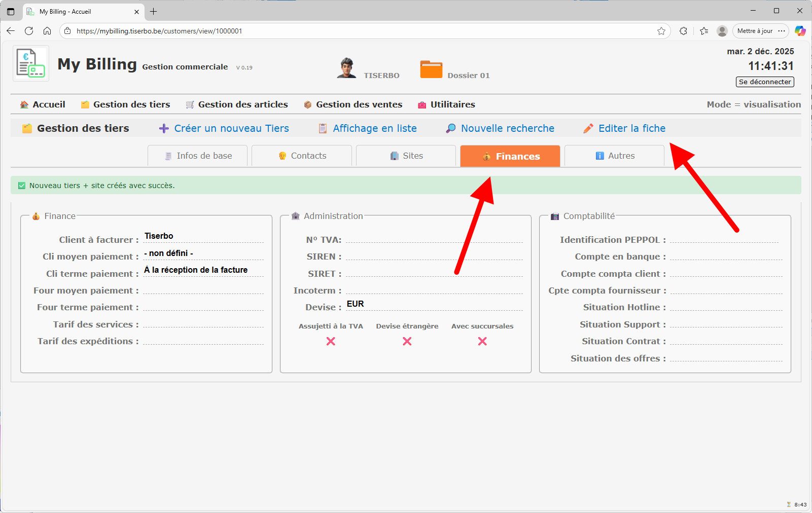Click the TISERBO user avatar

(x=346, y=68)
